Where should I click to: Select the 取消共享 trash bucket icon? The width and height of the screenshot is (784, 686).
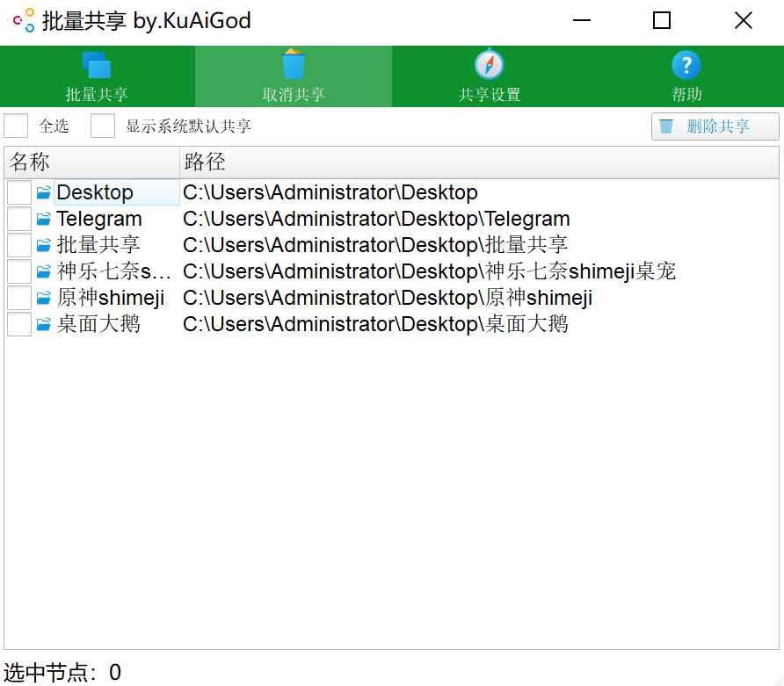pyautogui.click(x=293, y=64)
